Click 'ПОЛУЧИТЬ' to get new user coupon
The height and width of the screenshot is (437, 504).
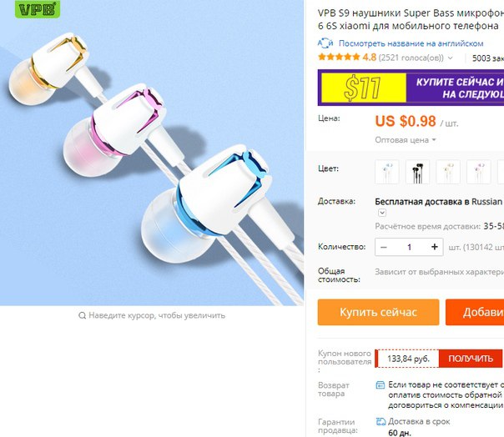click(471, 359)
